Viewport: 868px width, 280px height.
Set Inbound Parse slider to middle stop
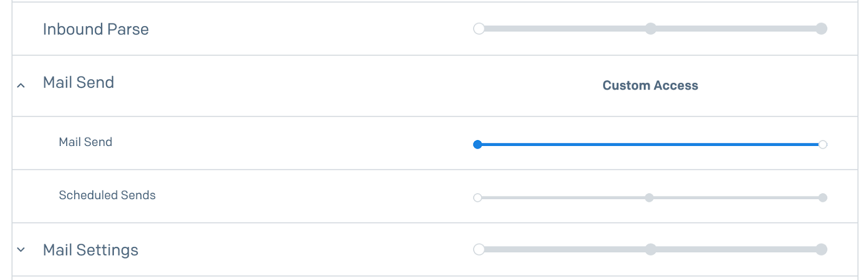click(650, 29)
